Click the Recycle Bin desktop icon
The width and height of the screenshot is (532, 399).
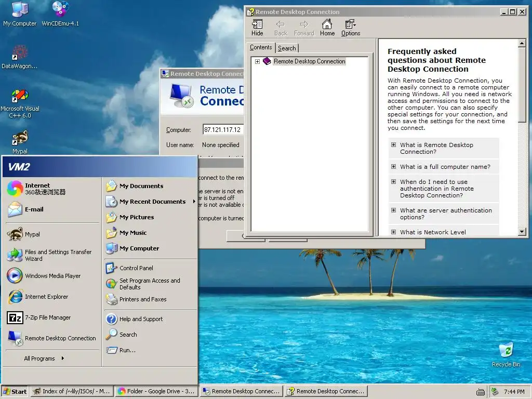point(506,354)
